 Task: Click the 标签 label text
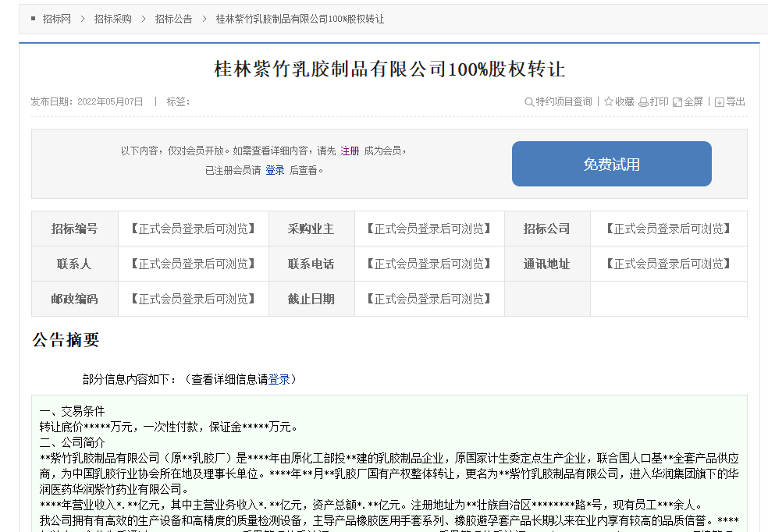(x=178, y=102)
